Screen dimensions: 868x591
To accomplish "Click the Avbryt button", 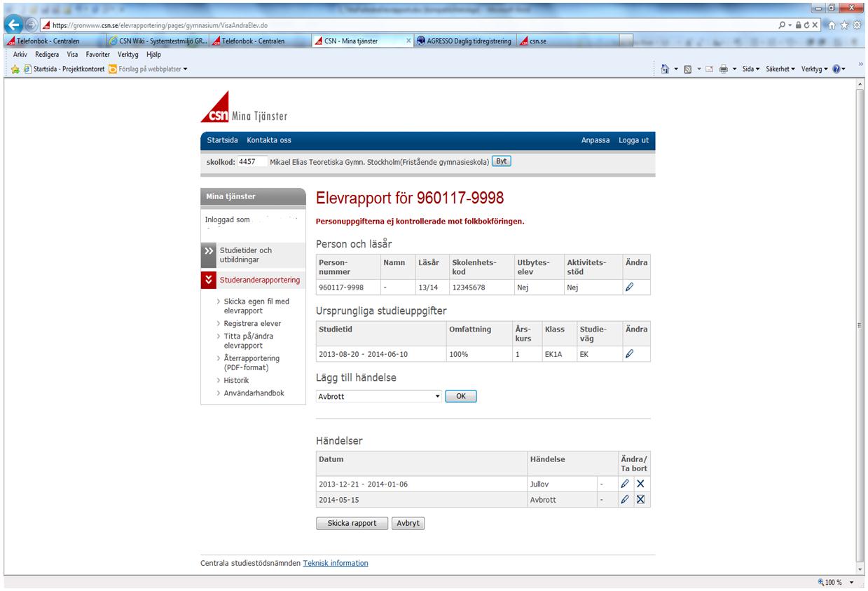I will click(x=408, y=523).
